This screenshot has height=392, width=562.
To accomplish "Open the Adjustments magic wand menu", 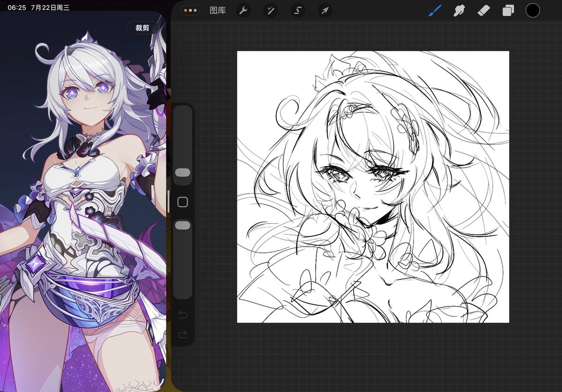I will click(x=270, y=10).
